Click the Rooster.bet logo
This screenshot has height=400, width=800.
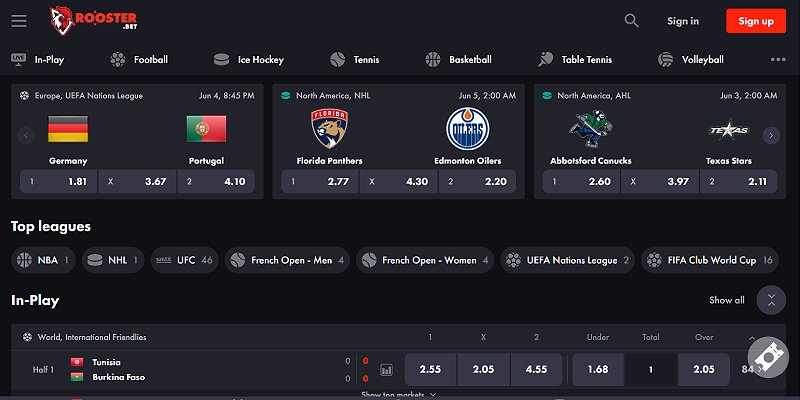pos(93,20)
